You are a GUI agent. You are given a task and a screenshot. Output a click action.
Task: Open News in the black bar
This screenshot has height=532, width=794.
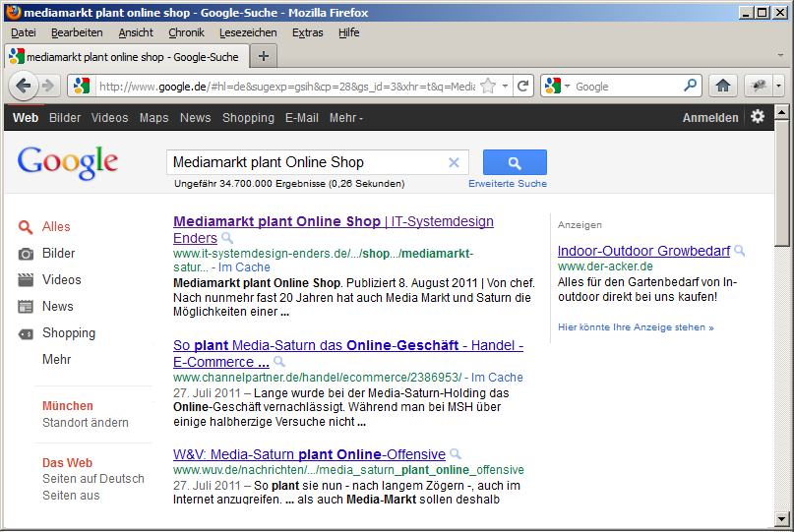pos(196,117)
